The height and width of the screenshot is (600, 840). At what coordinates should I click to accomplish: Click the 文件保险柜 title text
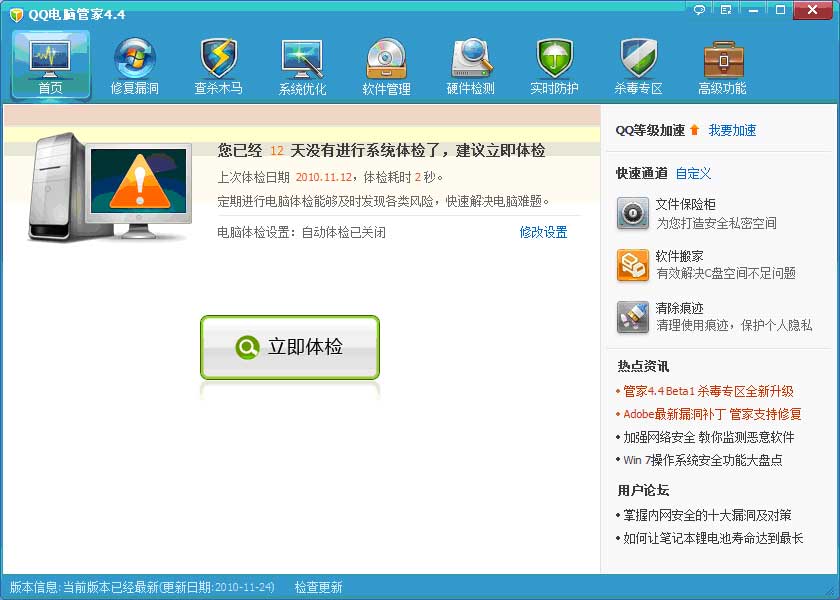[x=686, y=204]
